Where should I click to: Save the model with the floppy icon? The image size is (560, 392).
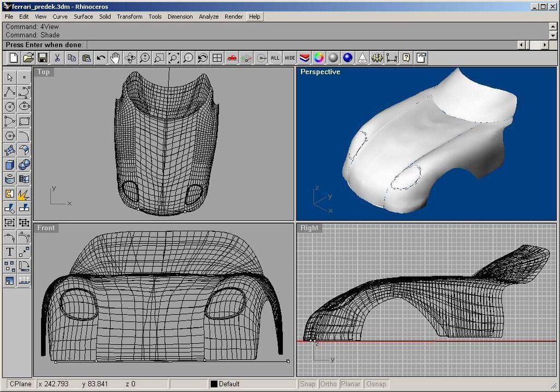pyautogui.click(x=43, y=58)
